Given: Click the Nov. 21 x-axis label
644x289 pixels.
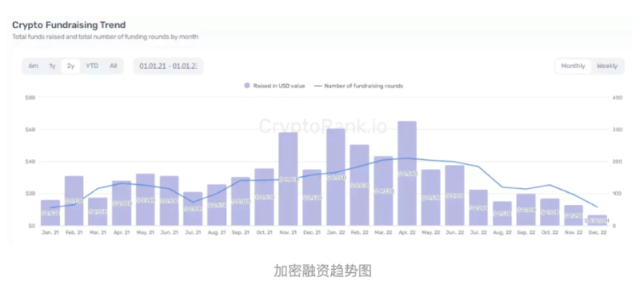Looking at the screenshot, I should coord(288,233).
